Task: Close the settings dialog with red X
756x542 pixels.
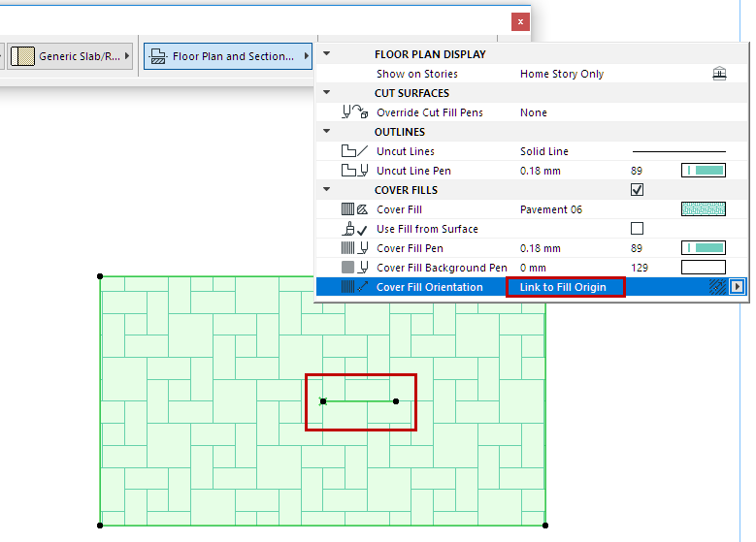Action: [520, 21]
